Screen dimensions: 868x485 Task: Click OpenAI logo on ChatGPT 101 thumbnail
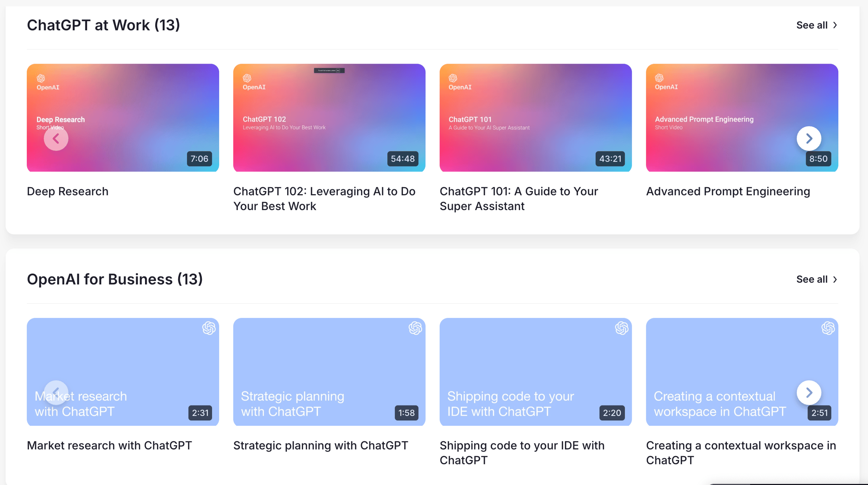[x=460, y=82]
